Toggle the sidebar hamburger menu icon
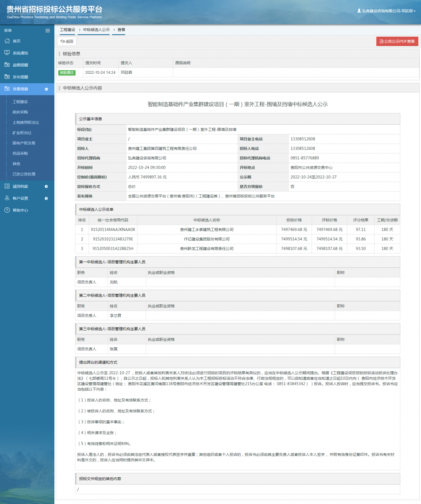Image resolution: width=421 pixels, height=504 pixels. click(x=47, y=31)
